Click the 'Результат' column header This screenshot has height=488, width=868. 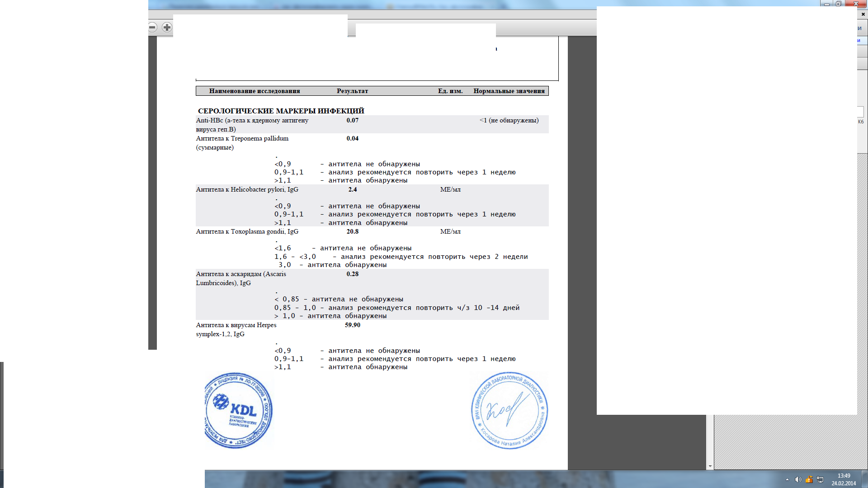pos(352,91)
